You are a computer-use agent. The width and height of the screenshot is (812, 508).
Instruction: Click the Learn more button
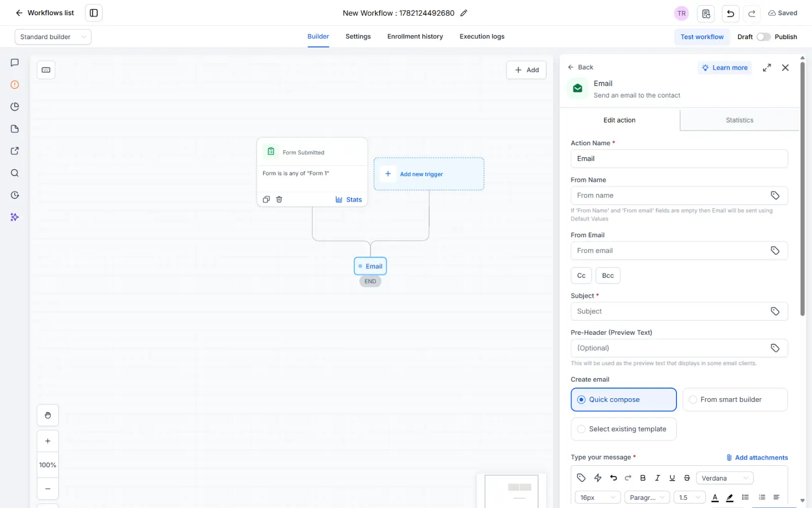(724, 68)
